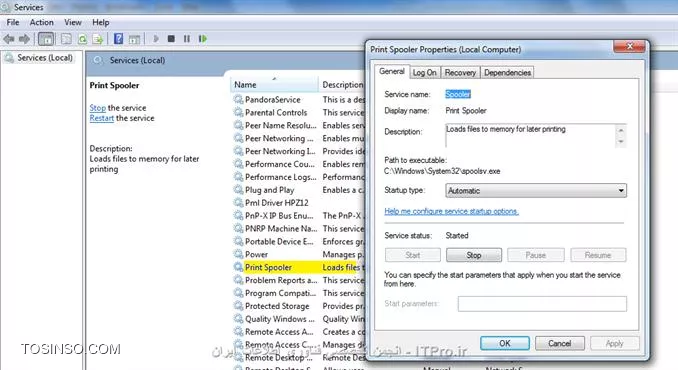Click the gear icon of Print Spooler row

point(238,267)
